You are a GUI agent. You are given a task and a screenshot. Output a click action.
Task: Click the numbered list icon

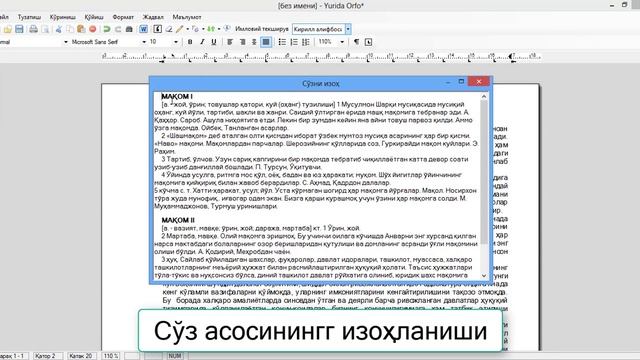click(x=294, y=42)
